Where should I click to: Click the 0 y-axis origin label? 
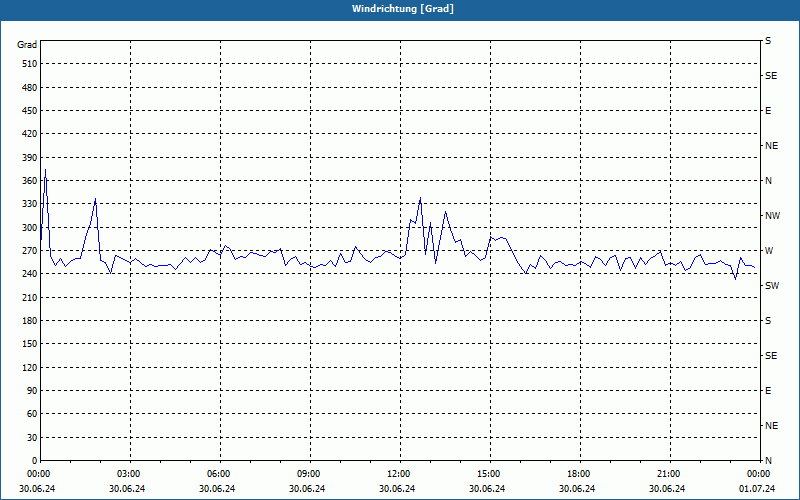(34, 461)
